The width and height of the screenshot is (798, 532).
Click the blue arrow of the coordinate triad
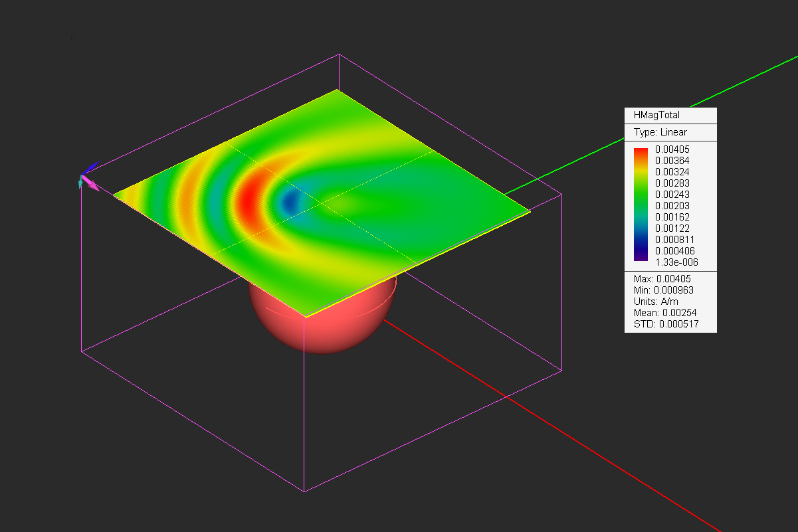click(x=91, y=167)
